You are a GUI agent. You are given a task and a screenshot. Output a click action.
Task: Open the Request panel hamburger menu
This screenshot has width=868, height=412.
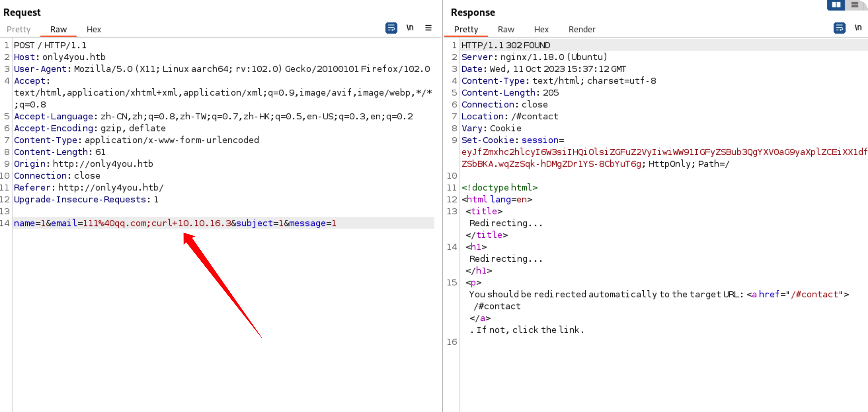(x=428, y=28)
